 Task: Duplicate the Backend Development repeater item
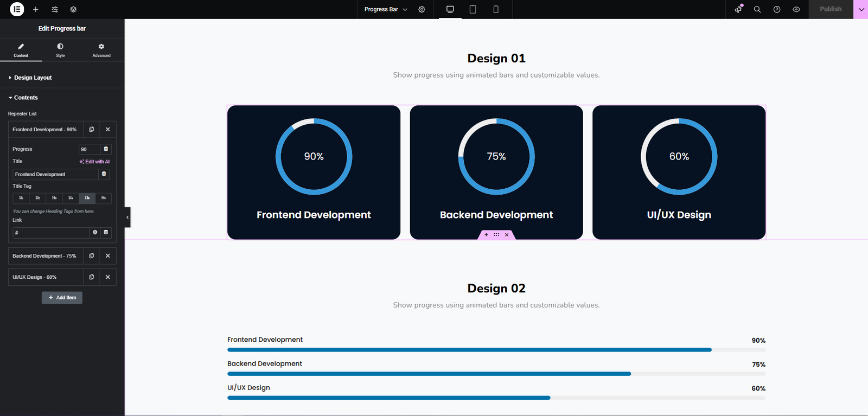coord(92,256)
